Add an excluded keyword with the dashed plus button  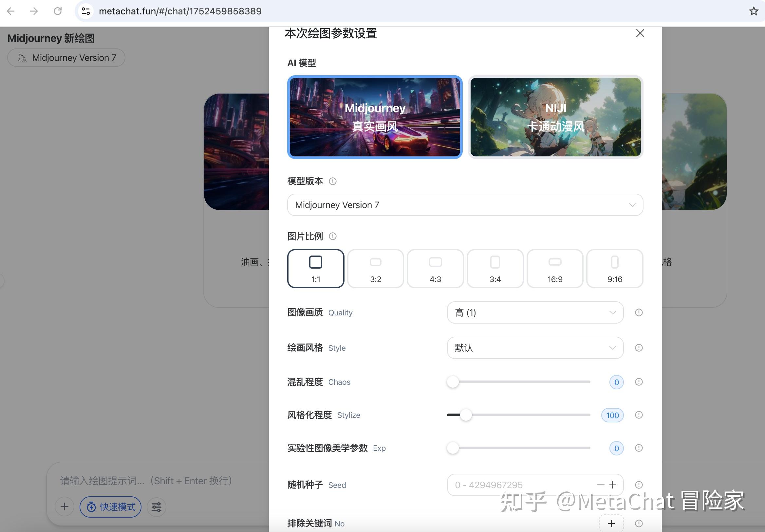tap(611, 523)
